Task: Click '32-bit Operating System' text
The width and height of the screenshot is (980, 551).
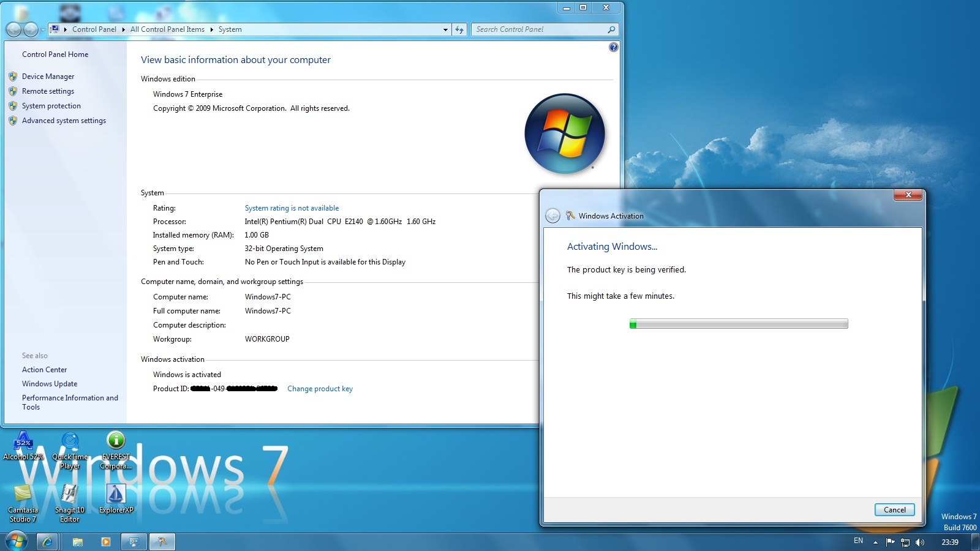Action: coord(284,249)
